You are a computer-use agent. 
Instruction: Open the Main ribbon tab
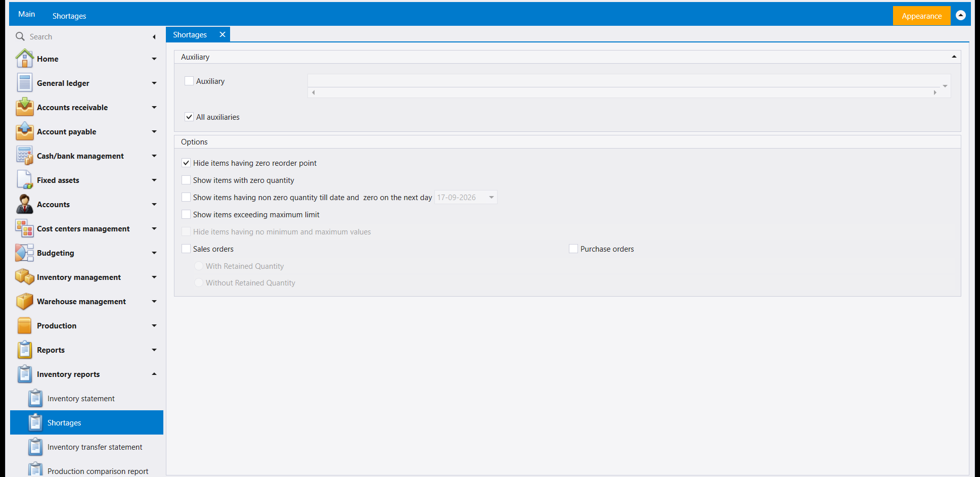click(x=26, y=14)
